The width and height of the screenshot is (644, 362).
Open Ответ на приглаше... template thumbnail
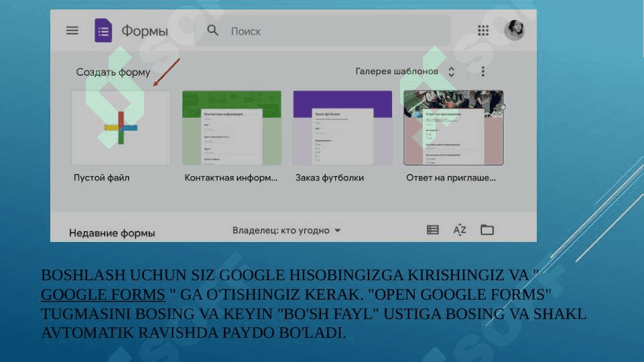pyautogui.click(x=454, y=128)
